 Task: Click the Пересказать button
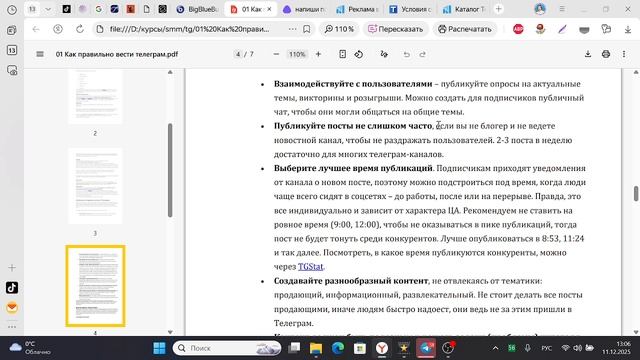(396, 29)
